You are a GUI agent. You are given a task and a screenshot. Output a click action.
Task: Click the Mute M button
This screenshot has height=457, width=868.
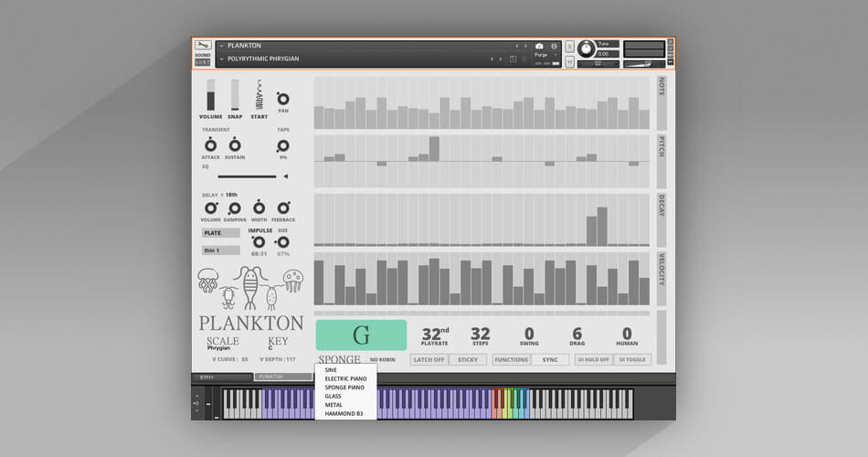569,62
